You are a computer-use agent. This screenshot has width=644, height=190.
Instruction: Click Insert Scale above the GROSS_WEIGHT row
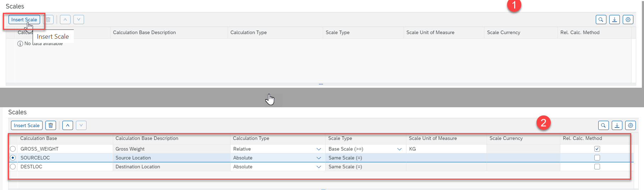(x=27, y=125)
